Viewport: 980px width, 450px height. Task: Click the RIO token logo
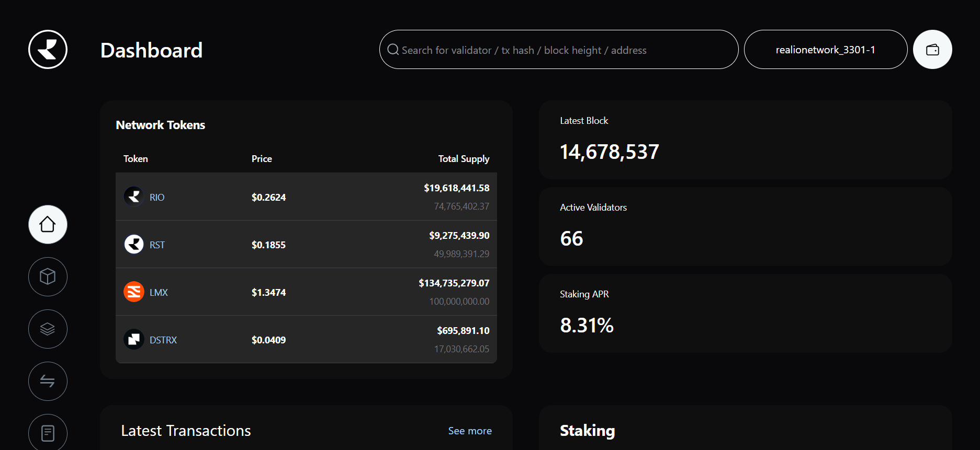(x=134, y=197)
